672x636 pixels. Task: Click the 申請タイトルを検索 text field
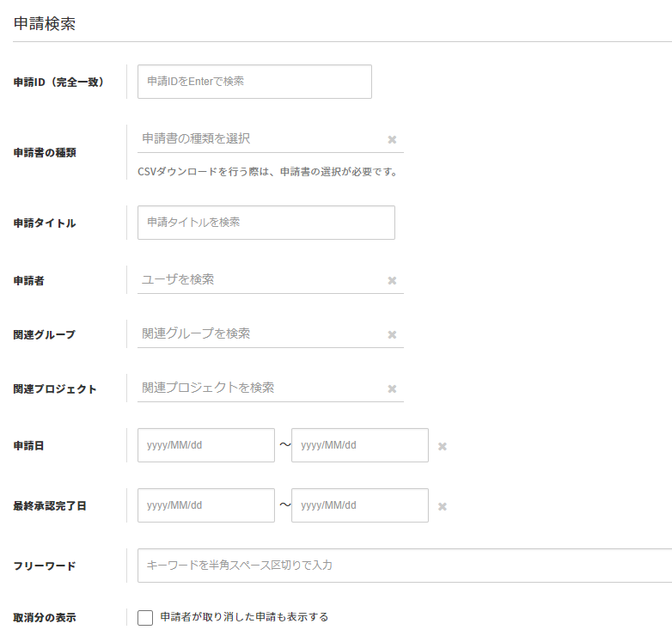(x=266, y=222)
